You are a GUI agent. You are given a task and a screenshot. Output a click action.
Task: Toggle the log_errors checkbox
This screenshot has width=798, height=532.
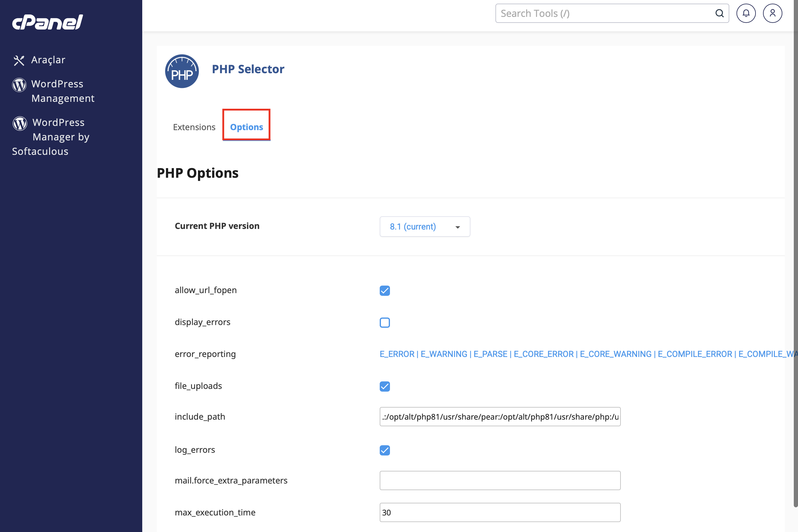coord(385,450)
